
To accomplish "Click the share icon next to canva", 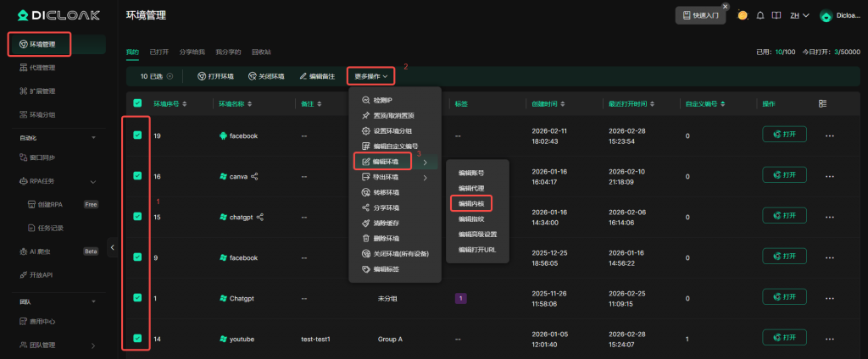I will click(x=254, y=176).
